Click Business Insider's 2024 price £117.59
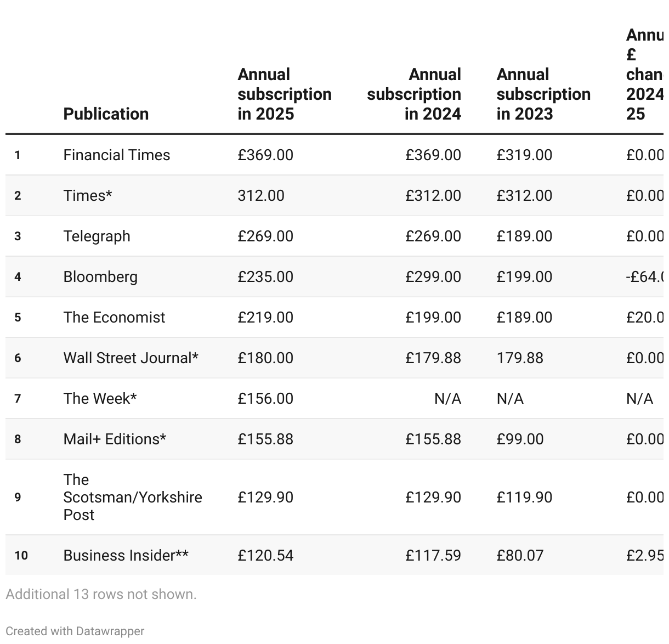 coord(433,555)
